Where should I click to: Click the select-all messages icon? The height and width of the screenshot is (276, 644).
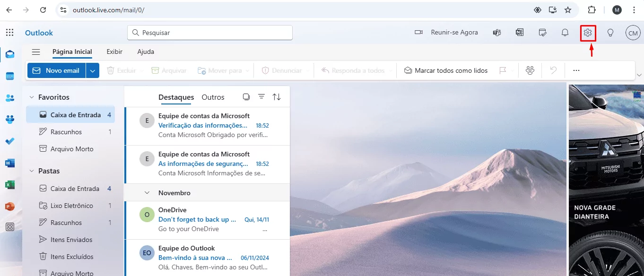246,97
